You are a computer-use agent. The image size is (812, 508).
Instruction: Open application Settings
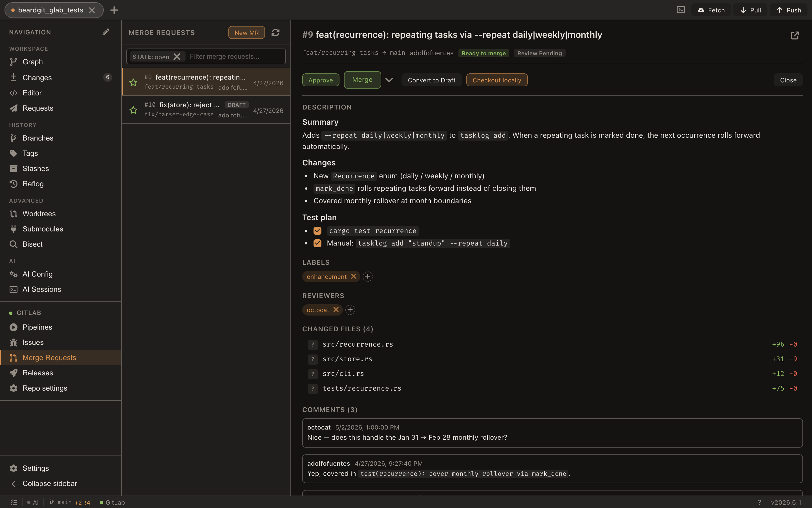(x=60, y=468)
